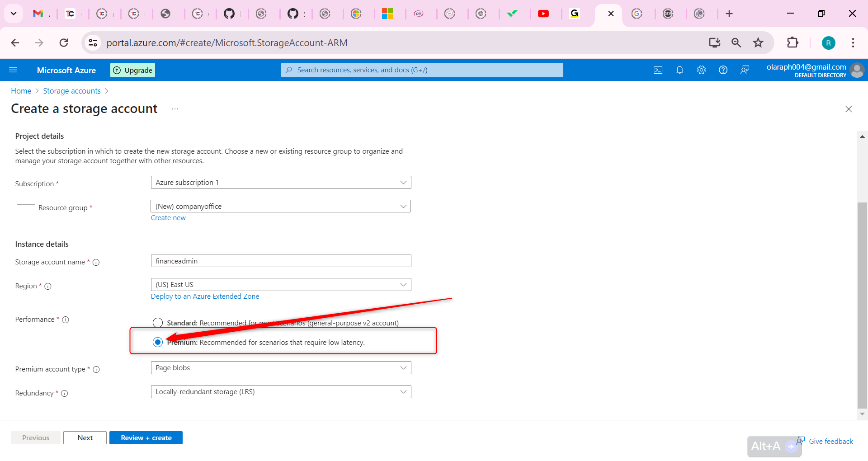Close the Create a storage account blade

pyautogui.click(x=849, y=109)
